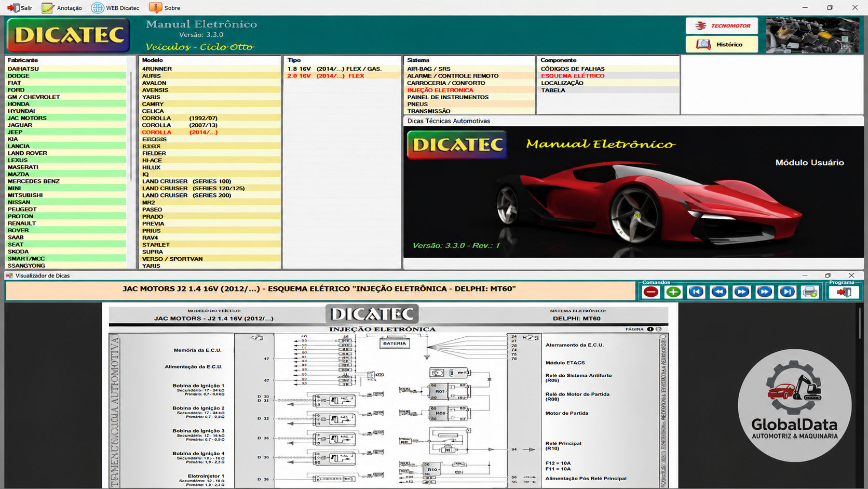Click the Programa exit door icon

844,292
